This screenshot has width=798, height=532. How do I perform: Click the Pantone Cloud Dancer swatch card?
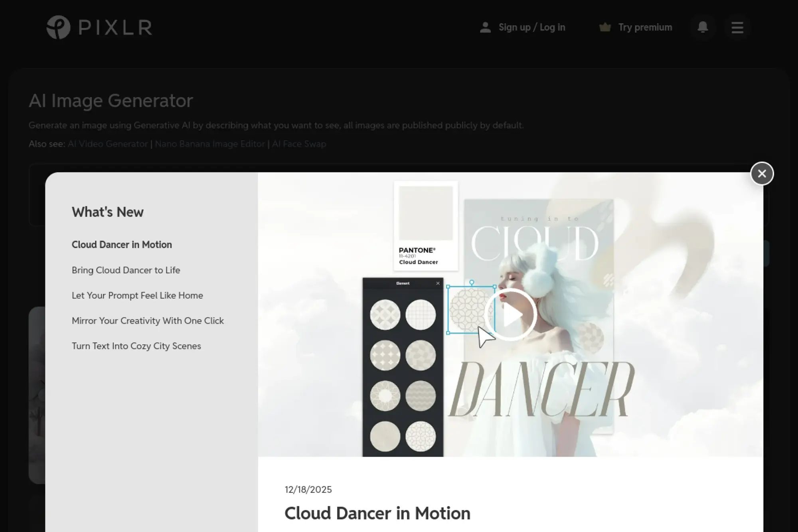coord(426,226)
